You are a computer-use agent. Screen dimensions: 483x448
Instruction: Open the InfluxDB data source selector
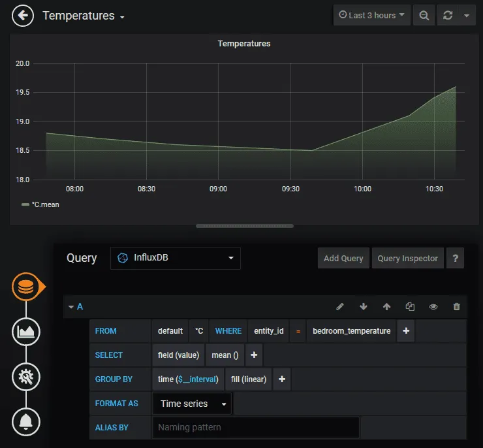point(176,258)
